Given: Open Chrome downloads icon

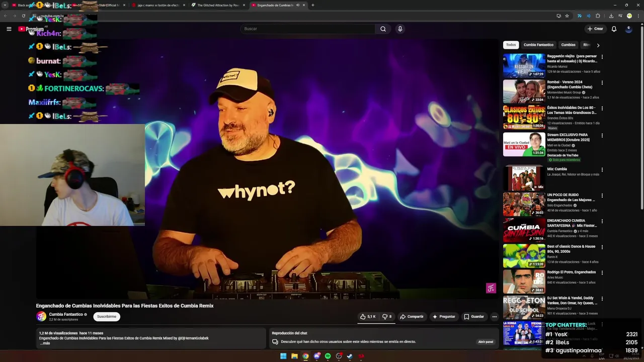Looking at the screenshot, I should coord(611,16).
